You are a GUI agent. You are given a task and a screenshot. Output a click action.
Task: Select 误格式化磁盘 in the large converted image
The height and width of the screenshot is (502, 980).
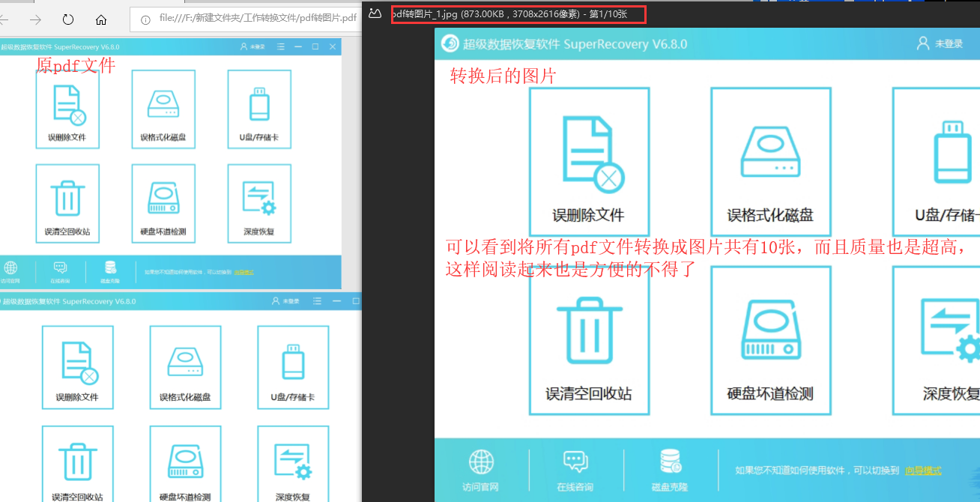point(770,160)
